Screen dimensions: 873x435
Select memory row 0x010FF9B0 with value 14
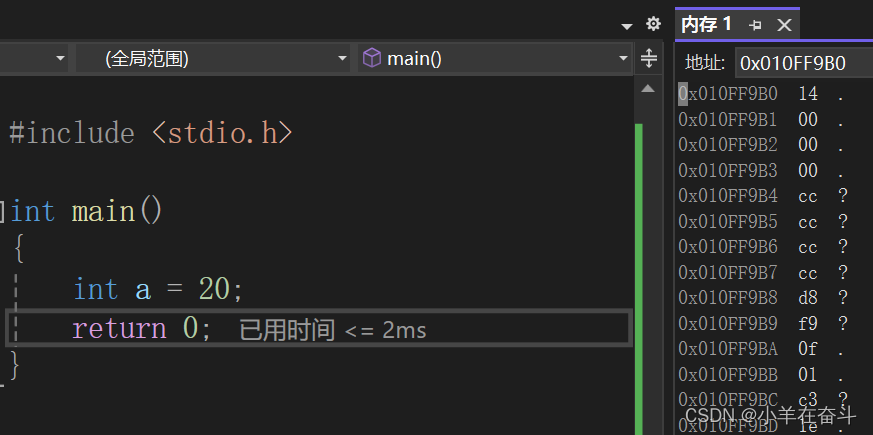click(x=761, y=94)
